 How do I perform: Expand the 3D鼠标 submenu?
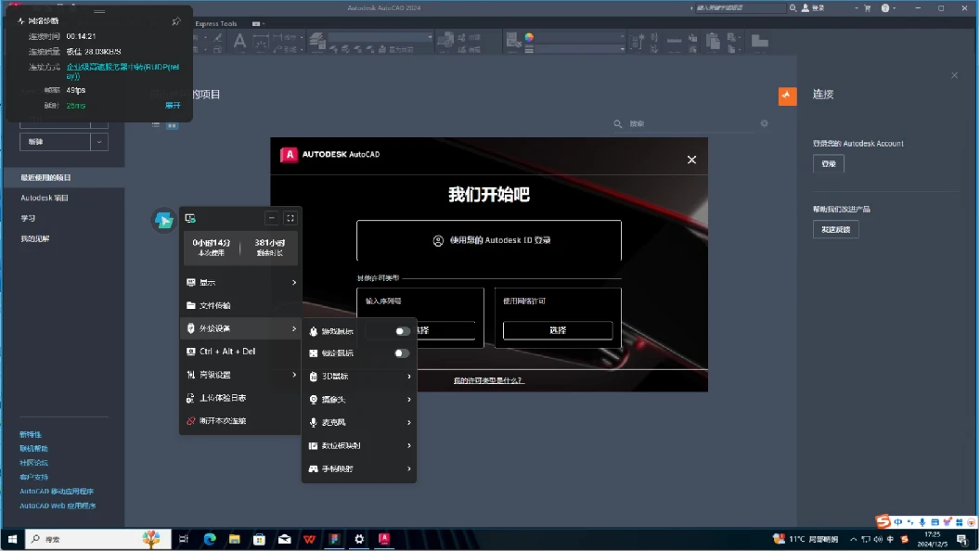(359, 376)
